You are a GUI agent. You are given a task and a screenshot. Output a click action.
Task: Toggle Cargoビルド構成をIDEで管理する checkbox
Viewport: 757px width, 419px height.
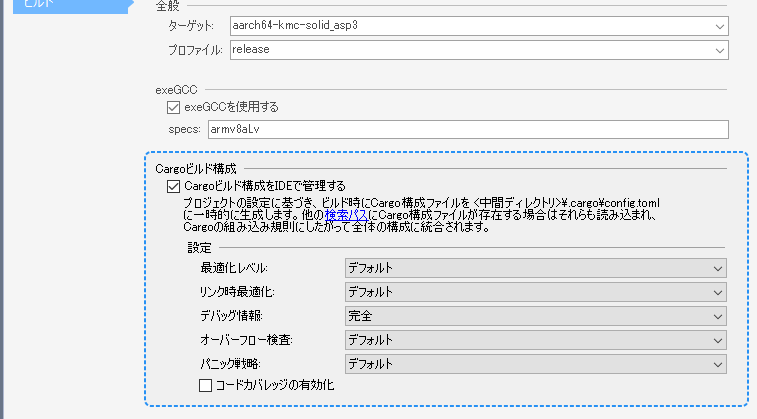[x=175, y=185]
